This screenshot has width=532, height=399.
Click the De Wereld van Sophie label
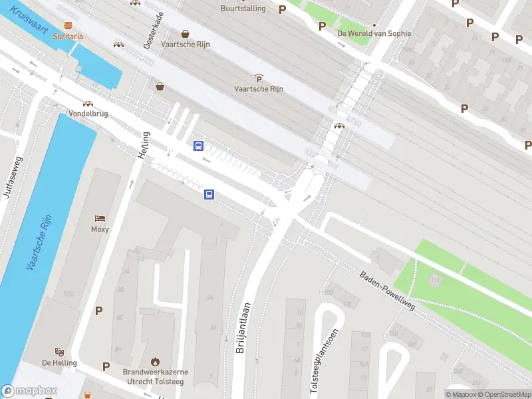click(374, 33)
